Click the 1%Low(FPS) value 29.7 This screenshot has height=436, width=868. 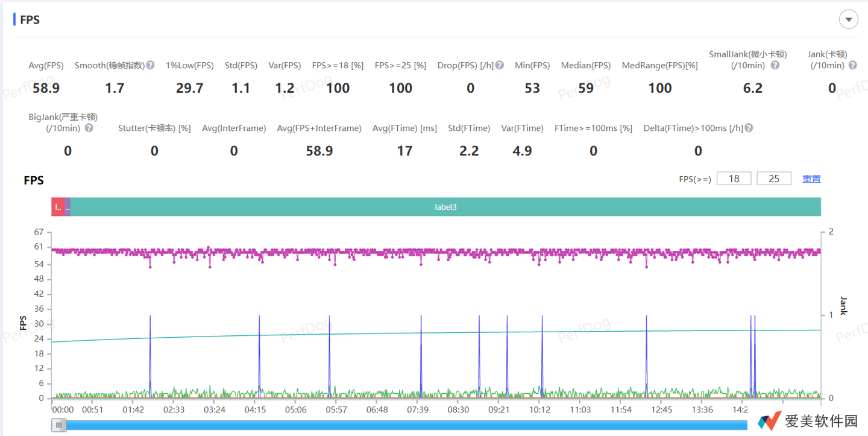pos(189,88)
